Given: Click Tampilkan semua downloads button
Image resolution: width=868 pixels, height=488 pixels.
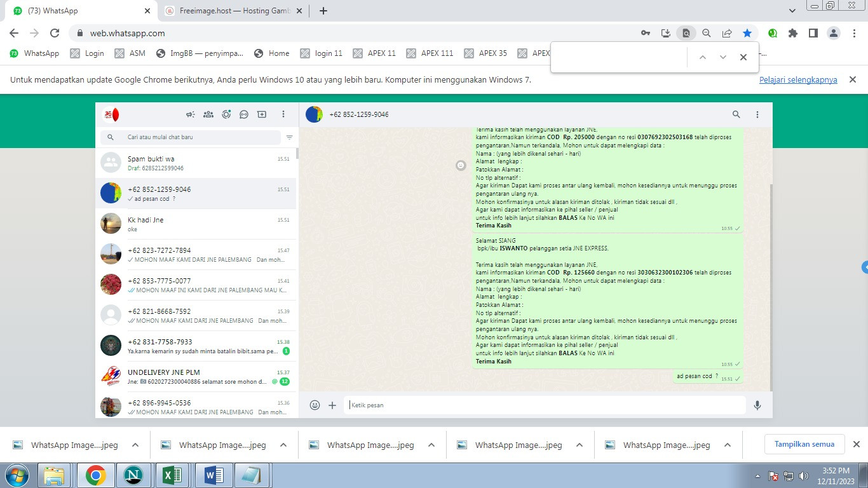Looking at the screenshot, I should click(804, 444).
